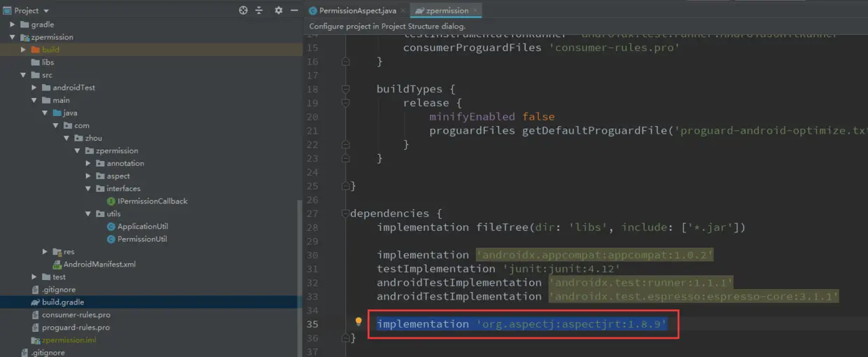
Task: Toggle code fold marker at dependencies line 27
Action: 345,213
